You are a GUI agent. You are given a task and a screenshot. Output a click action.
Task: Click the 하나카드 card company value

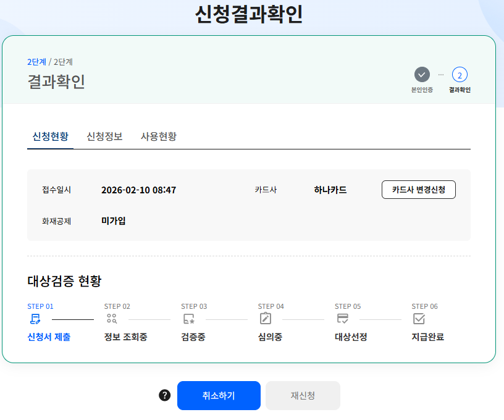tap(330, 190)
